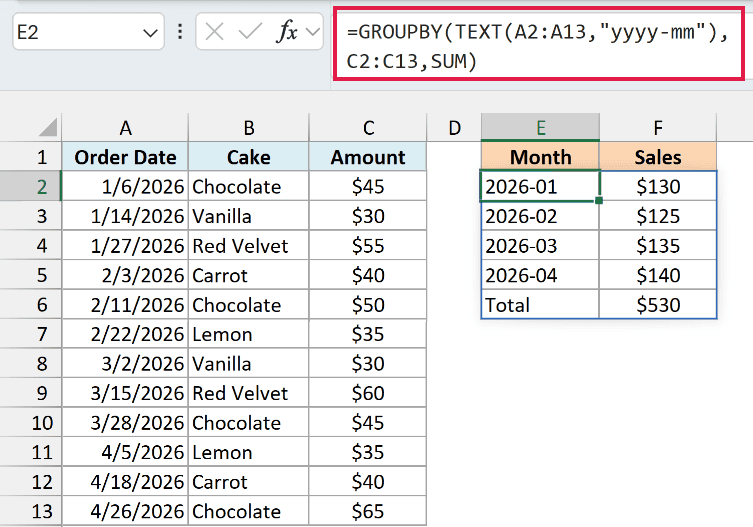Click the Vanilla cell in row 8

point(248,364)
